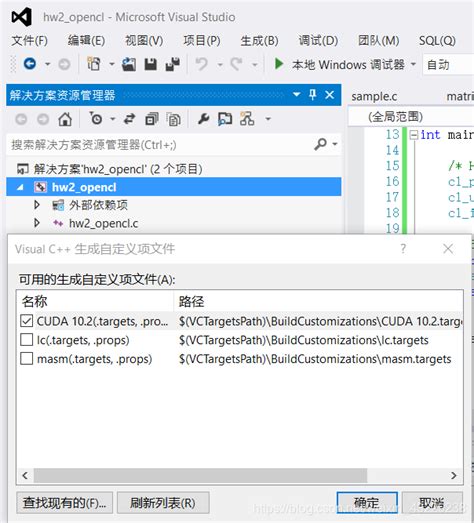Open the 生成(B) menu
Screen dimensions: 474x523
(x=259, y=41)
